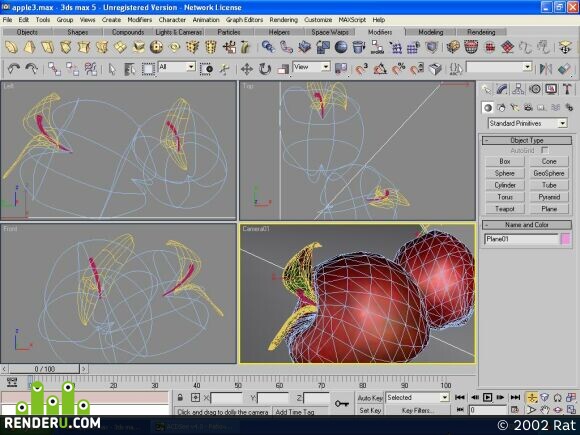This screenshot has height=435, width=580.
Task: Select the Move transform tool
Action: (x=246, y=69)
